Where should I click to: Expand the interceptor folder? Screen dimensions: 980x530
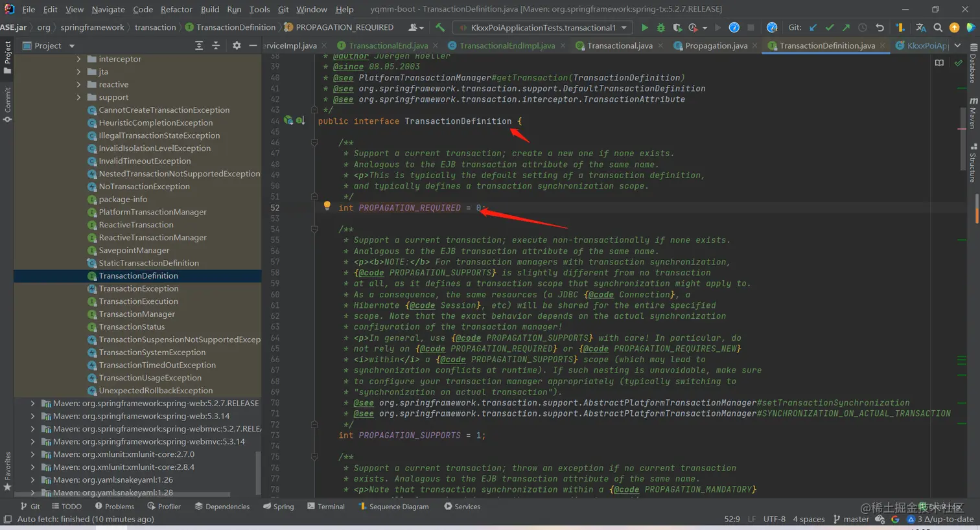[x=79, y=59]
